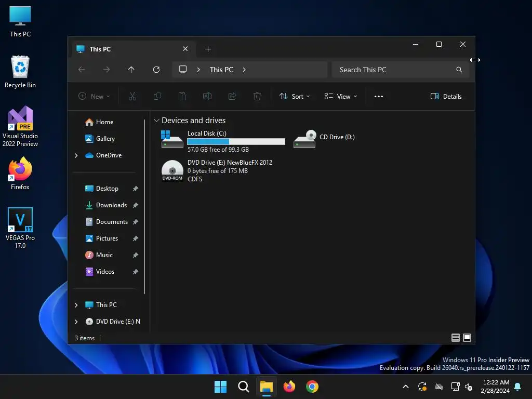Click the Rename icon in toolbar

(207, 96)
